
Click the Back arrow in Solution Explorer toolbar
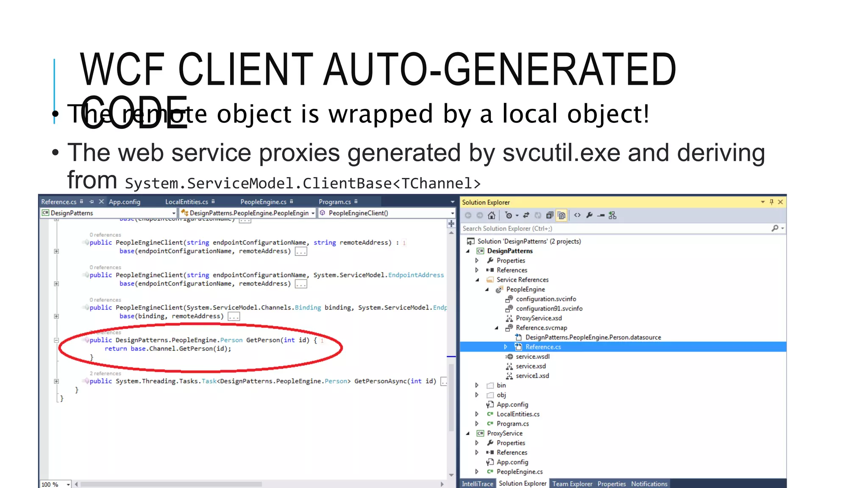pos(468,215)
